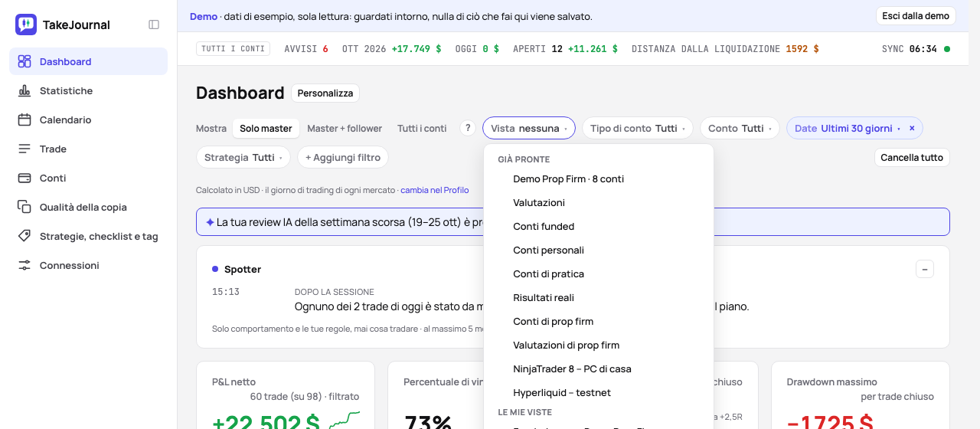The height and width of the screenshot is (429, 980).
Task: Open the Tipo di conto dropdown
Action: [x=638, y=128]
